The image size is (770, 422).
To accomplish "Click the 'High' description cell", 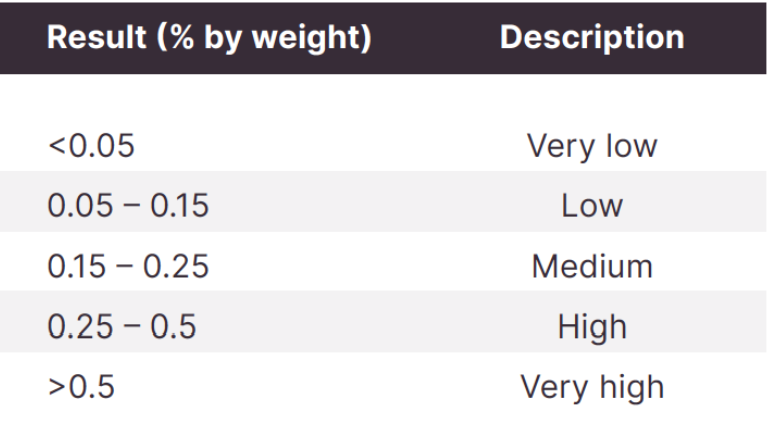I will (592, 327).
